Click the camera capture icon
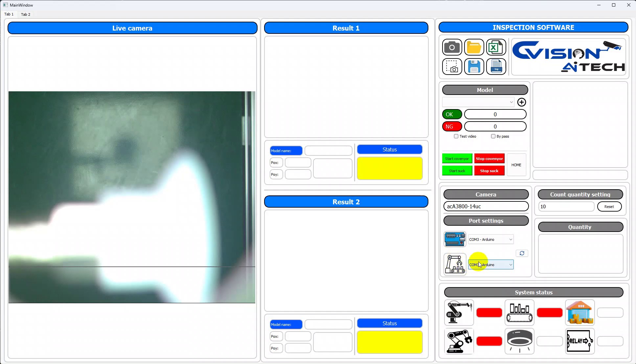The image size is (636, 364). click(452, 47)
